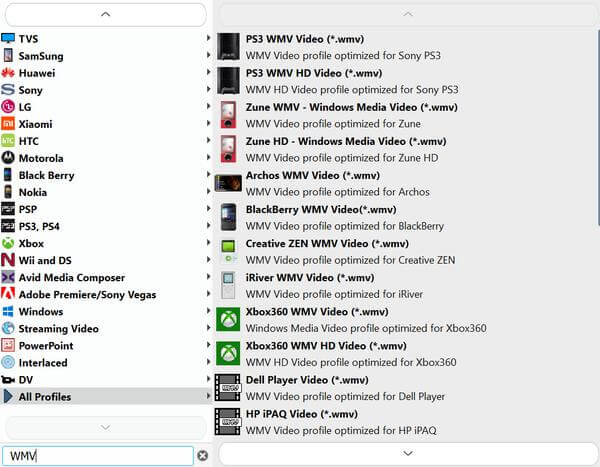Click the TVS monitor icon
The image size is (600, 467).
coord(8,39)
